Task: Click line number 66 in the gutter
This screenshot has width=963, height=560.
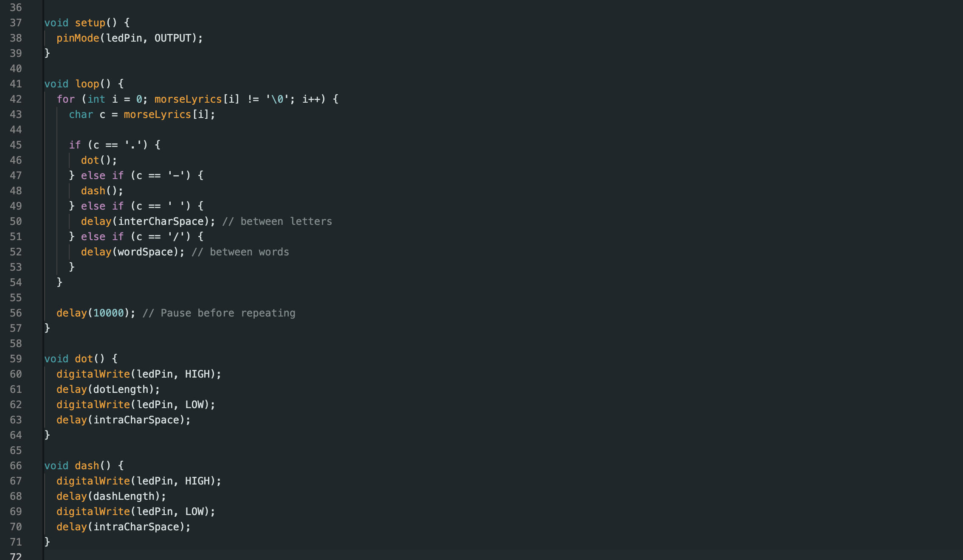Action: tap(16, 466)
